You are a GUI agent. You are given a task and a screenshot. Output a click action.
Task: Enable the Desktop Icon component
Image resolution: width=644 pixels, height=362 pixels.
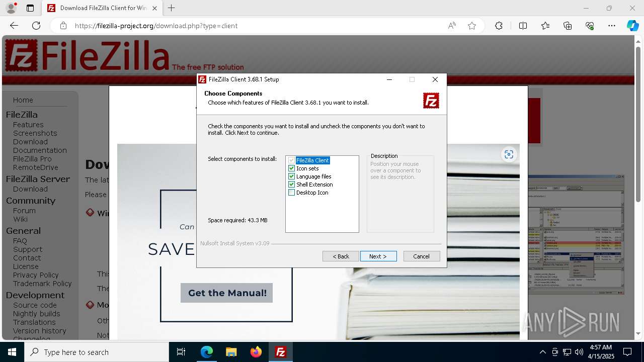click(291, 193)
